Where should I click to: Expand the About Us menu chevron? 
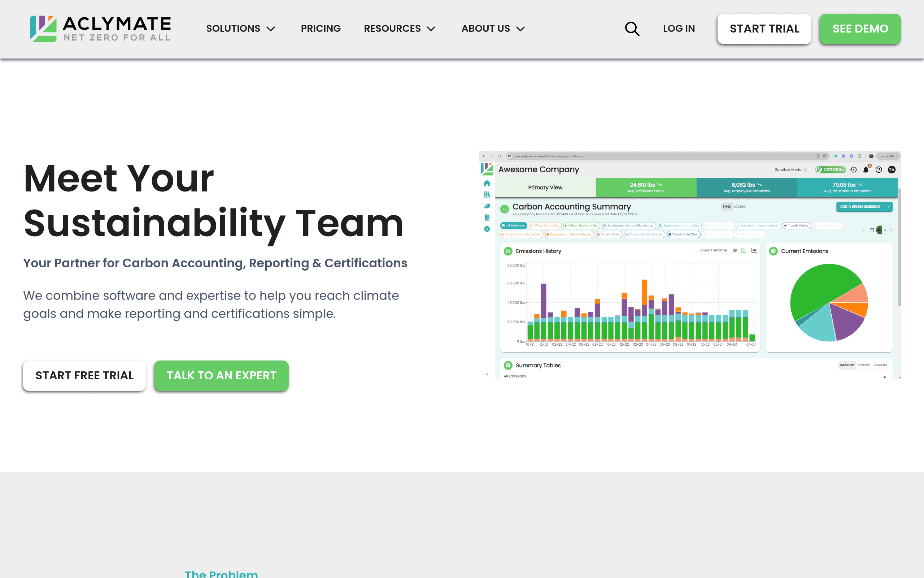(520, 29)
